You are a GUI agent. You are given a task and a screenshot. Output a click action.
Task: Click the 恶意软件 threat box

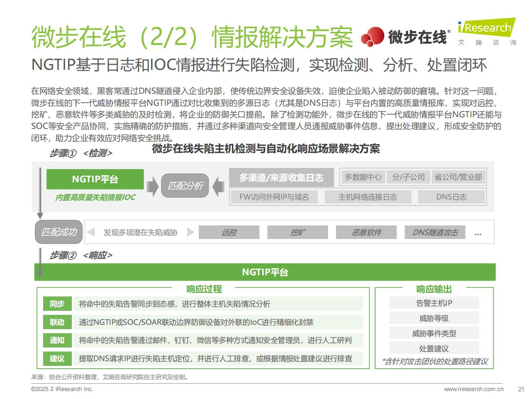(x=366, y=232)
